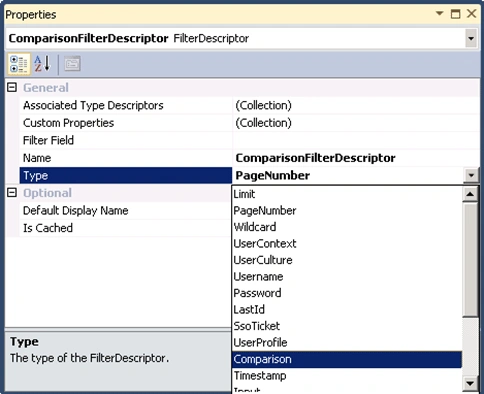
Task: Click the Associated Type Descriptors (Collection) value
Action: [356, 105]
